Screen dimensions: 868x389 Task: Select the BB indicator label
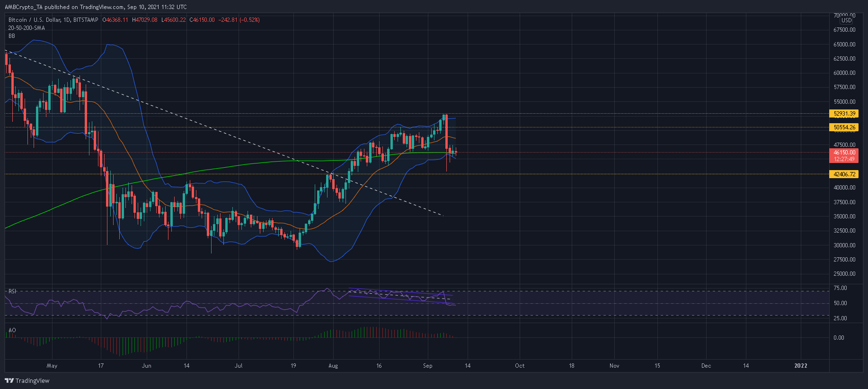(12, 36)
